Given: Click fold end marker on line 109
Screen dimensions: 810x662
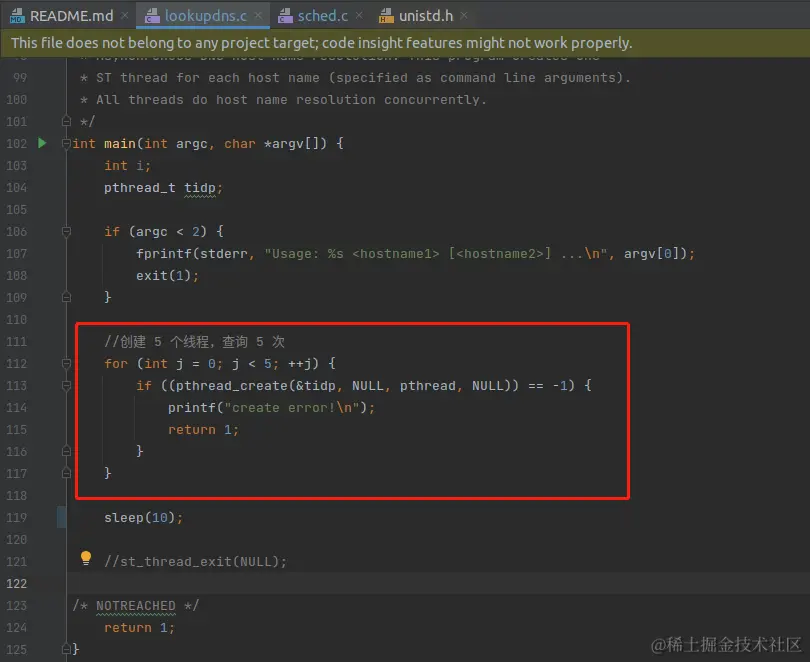Looking at the screenshot, I should [x=66, y=297].
